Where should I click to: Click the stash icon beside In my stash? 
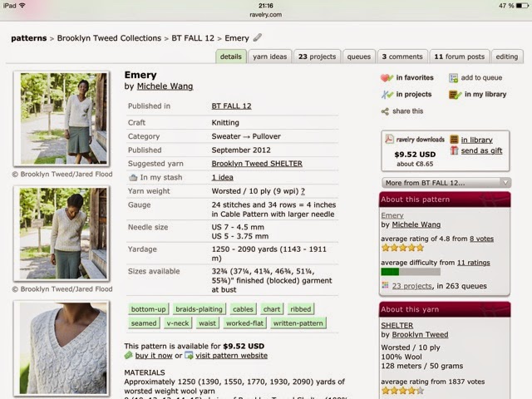coord(133,177)
